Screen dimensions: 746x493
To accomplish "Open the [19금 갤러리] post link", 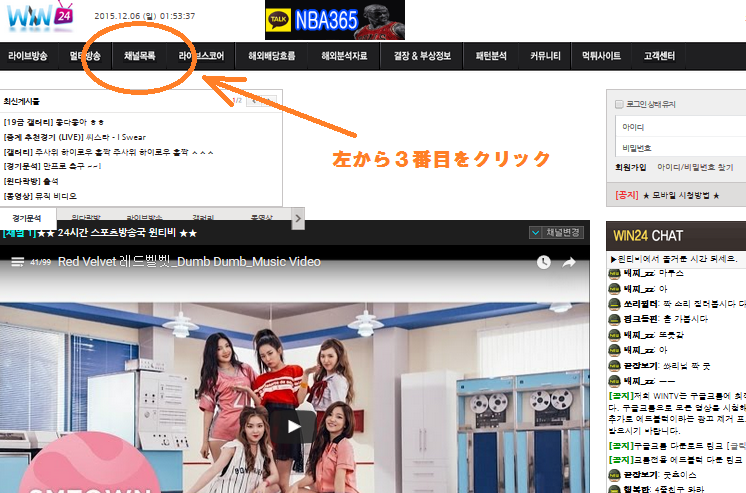I will pos(54,122).
